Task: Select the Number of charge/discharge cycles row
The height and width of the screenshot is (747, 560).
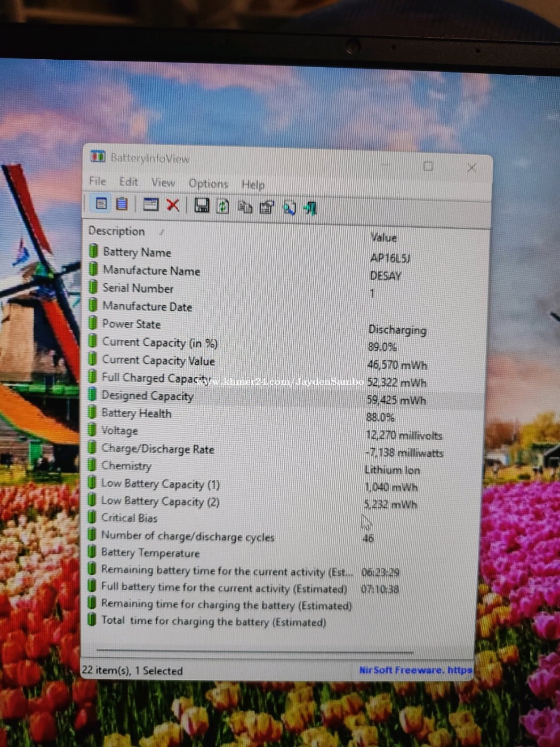Action: (187, 536)
